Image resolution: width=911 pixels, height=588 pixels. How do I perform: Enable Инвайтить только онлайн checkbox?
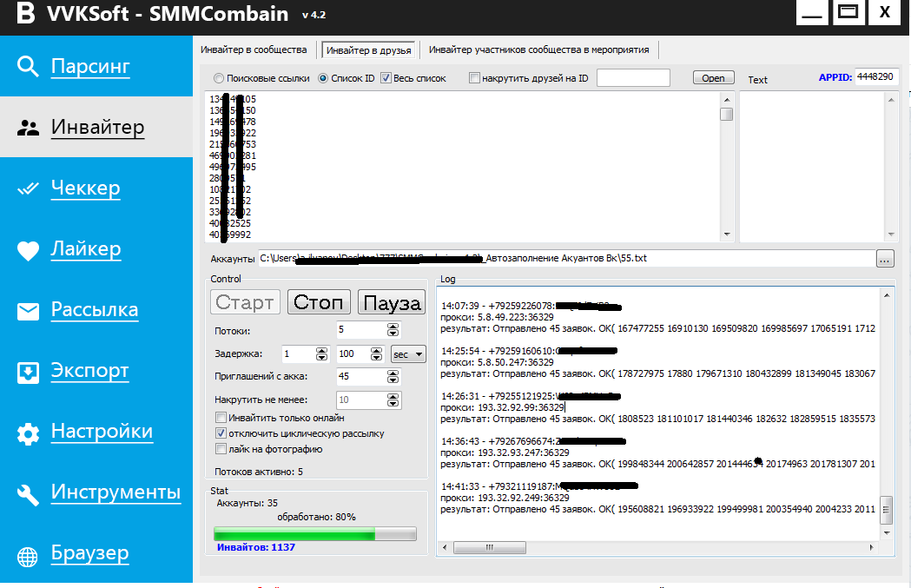[x=221, y=418]
